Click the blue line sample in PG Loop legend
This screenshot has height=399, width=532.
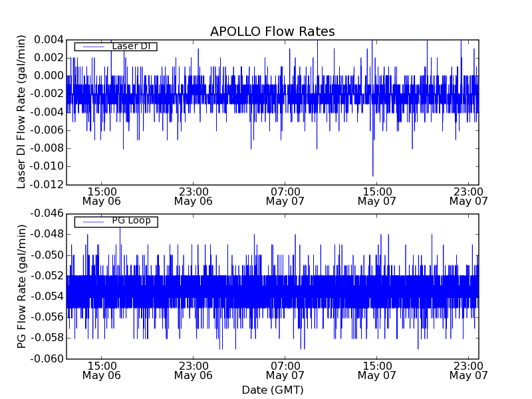[x=92, y=221]
